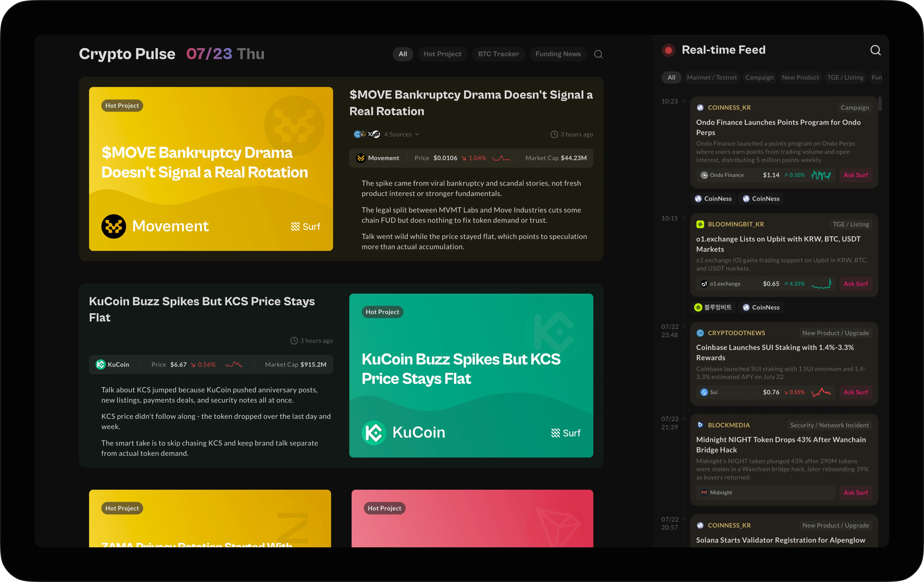Click the yellow $MOVE Movement card image

[x=211, y=169]
